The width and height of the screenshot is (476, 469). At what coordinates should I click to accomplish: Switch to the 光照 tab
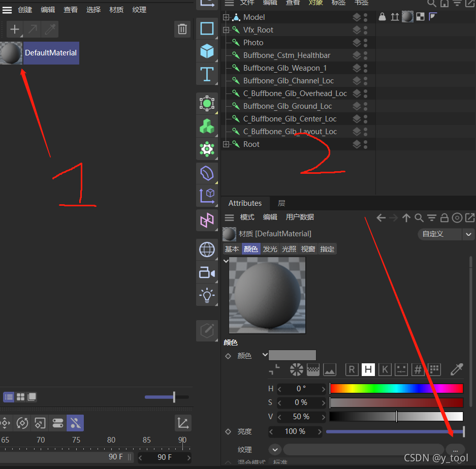[289, 249]
